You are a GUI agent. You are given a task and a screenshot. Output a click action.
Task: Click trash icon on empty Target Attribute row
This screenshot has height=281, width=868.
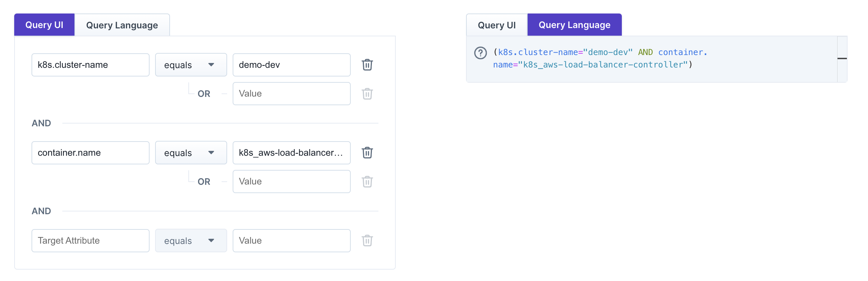367,241
